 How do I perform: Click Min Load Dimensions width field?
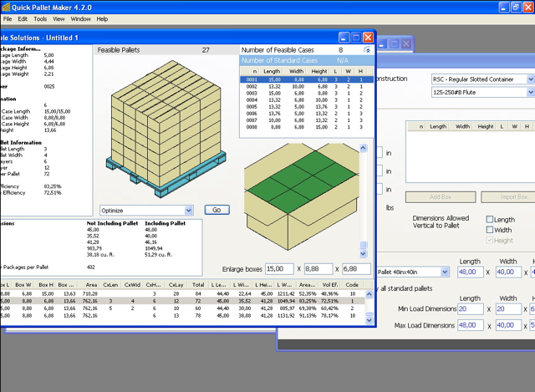508,309
